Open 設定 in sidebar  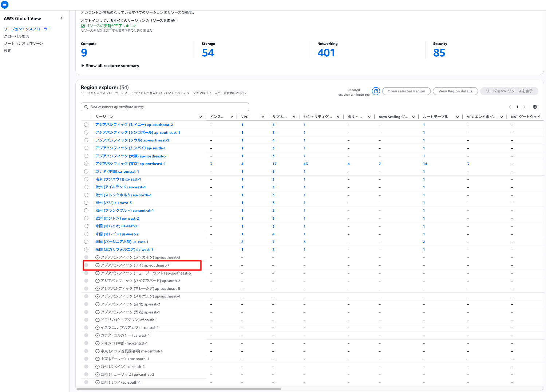pos(7,51)
